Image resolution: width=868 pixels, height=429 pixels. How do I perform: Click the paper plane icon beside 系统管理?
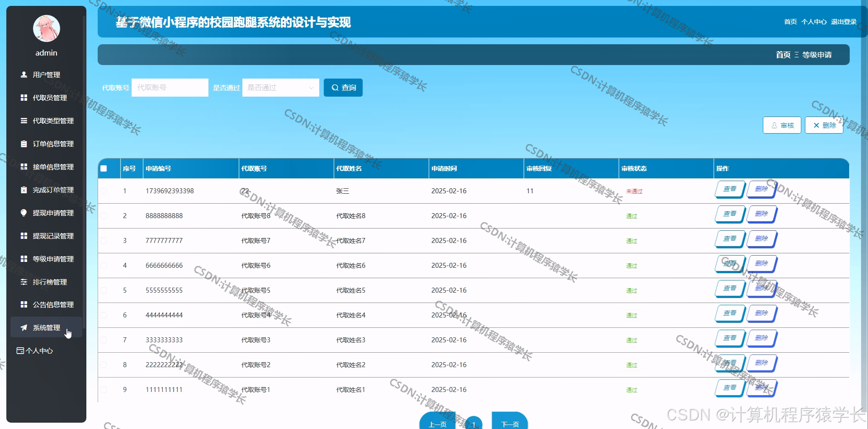point(24,327)
